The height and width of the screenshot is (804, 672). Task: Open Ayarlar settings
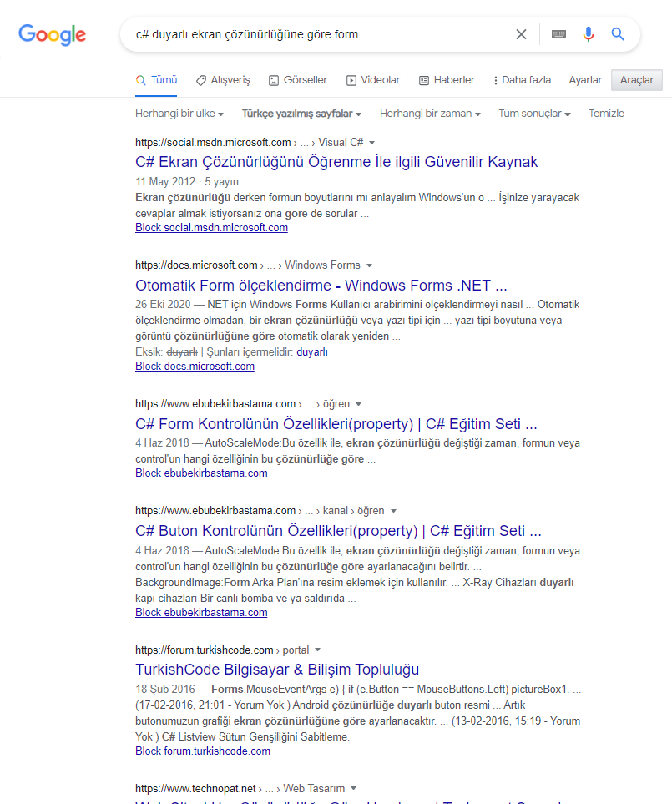585,80
